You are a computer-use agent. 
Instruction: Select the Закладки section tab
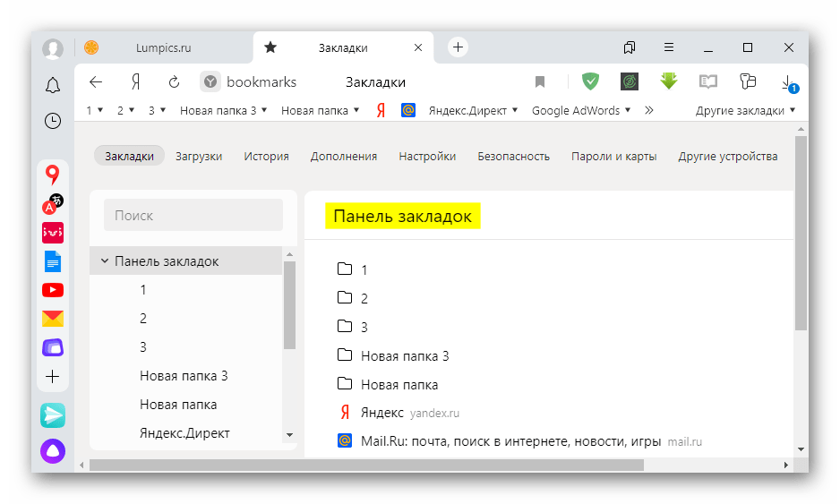[129, 157]
